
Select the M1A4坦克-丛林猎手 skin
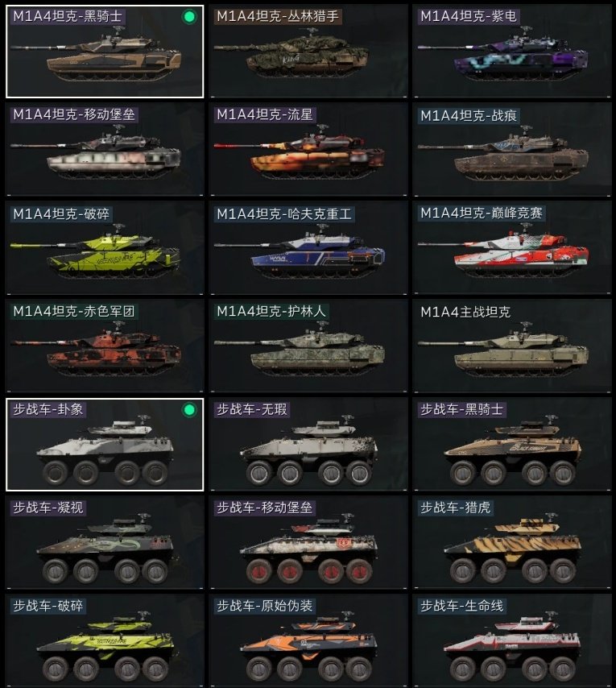pos(308,52)
